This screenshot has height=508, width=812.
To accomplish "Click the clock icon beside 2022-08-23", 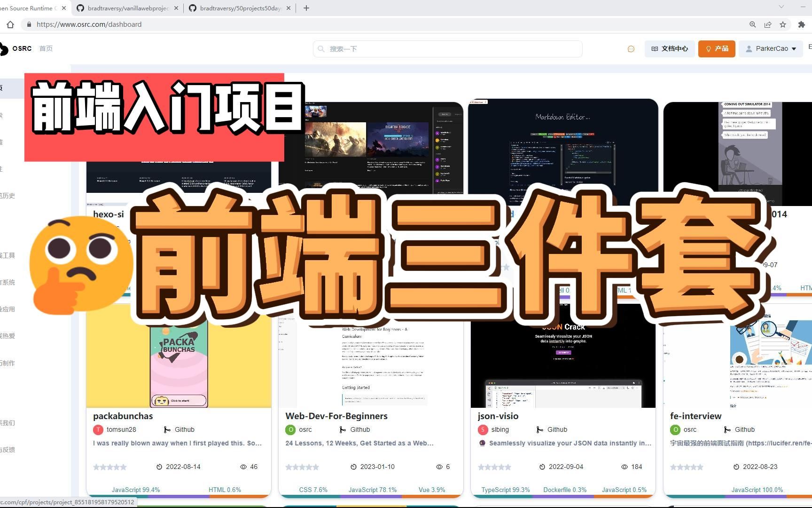I will [736, 467].
